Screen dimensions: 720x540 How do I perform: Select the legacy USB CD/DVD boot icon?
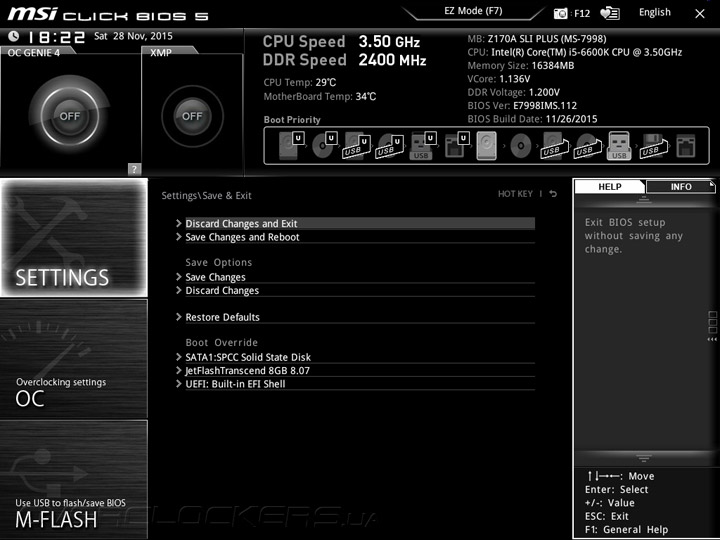click(588, 146)
